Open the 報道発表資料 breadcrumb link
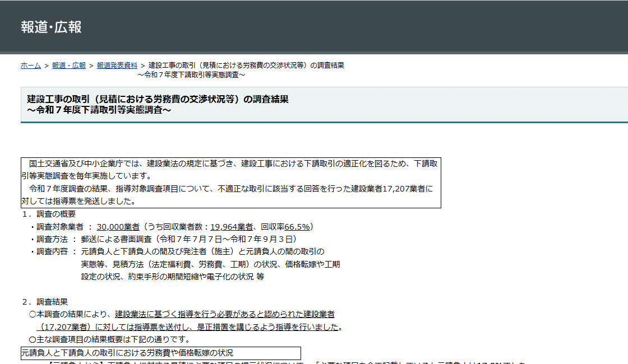 pos(117,65)
